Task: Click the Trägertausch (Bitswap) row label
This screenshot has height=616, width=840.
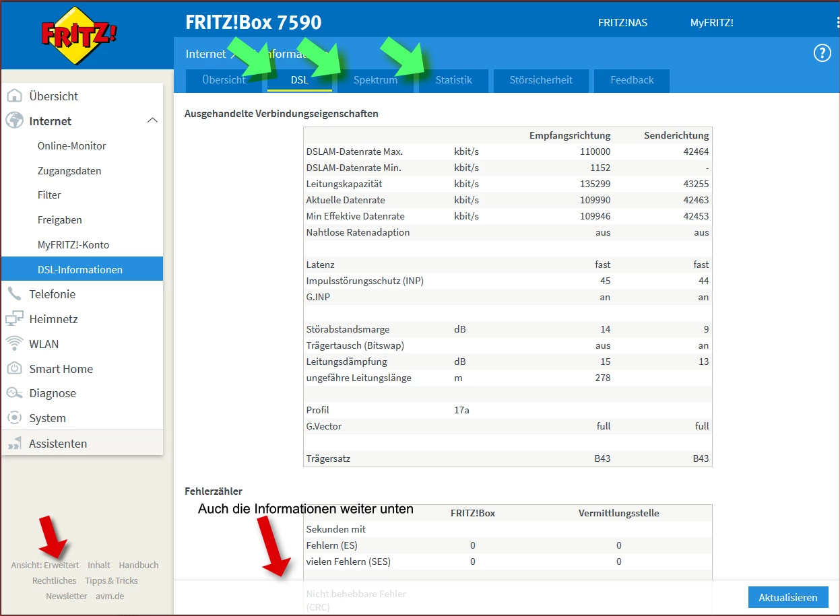Action: tap(355, 345)
